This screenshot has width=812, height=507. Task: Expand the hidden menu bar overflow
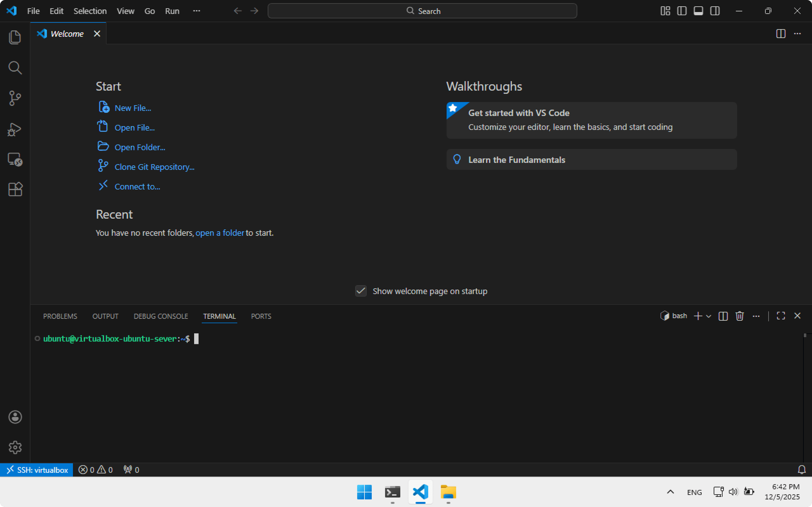(197, 11)
